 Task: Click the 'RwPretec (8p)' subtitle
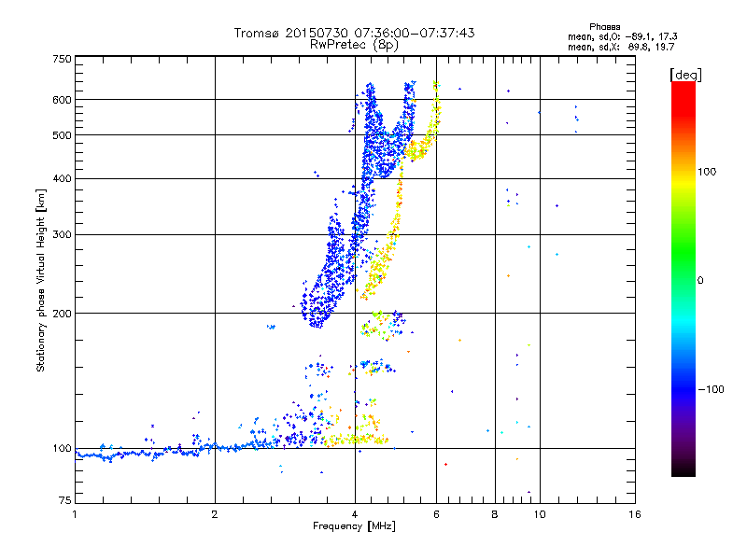point(354,45)
